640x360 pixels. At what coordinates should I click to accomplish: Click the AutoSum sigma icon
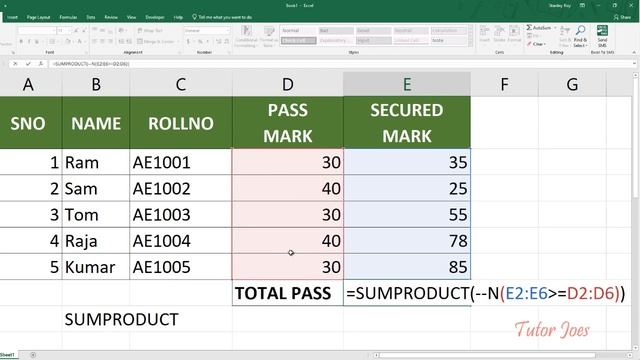click(x=529, y=28)
